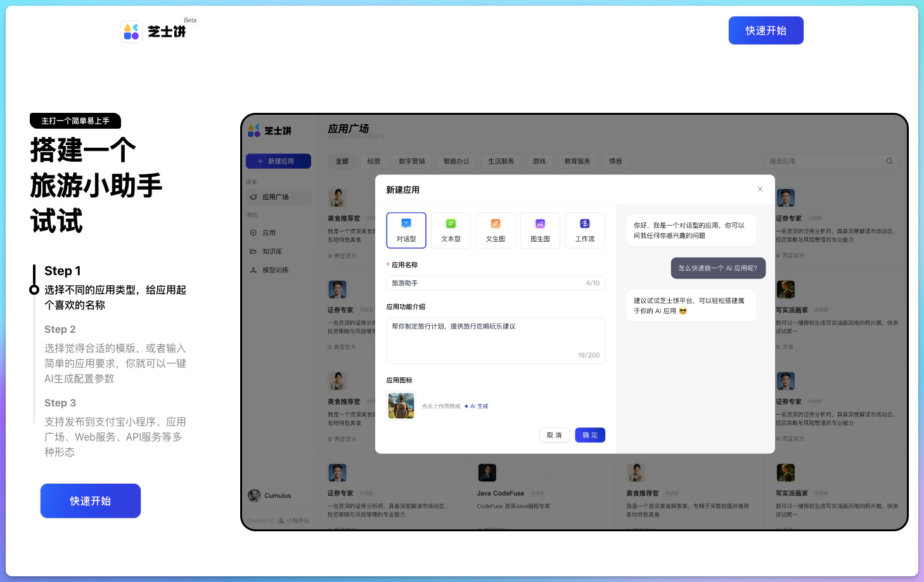Select the 对话型 app type icon

tap(406, 224)
